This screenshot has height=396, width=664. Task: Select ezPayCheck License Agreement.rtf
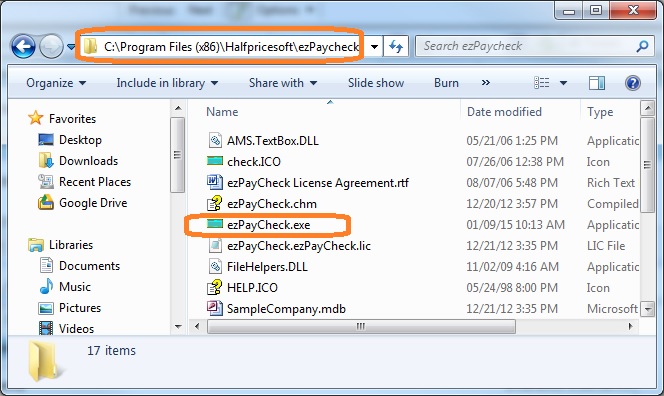pos(318,183)
